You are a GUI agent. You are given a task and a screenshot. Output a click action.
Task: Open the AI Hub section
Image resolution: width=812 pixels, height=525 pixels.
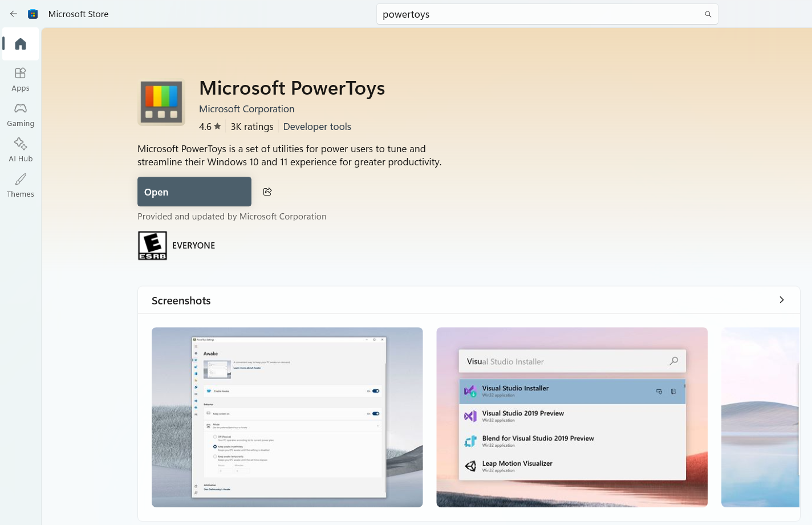(x=21, y=150)
